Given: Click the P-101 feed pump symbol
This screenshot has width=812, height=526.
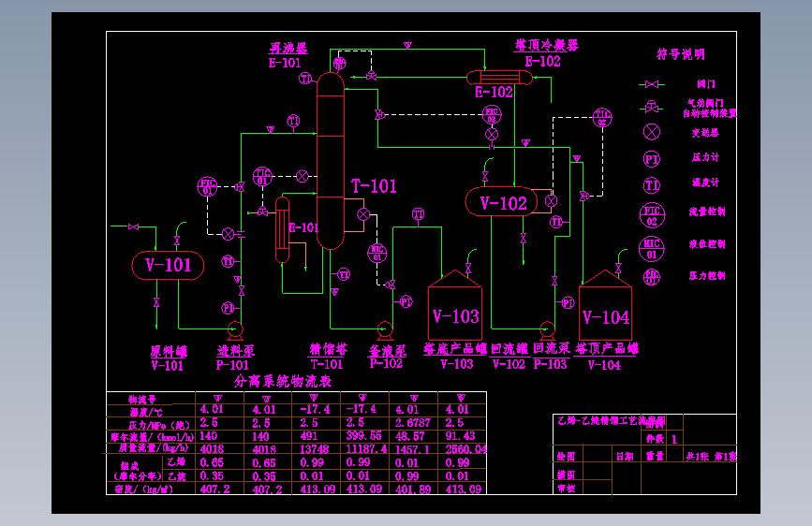Looking at the screenshot, I should [x=235, y=329].
